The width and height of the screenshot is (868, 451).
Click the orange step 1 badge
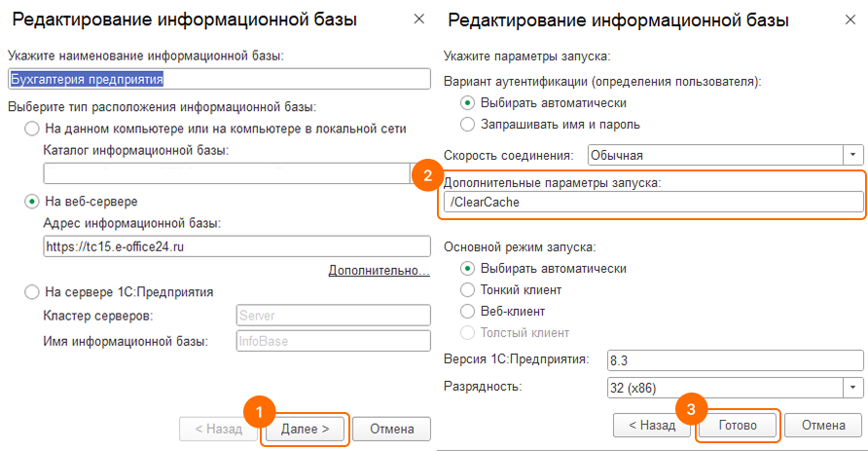click(x=259, y=410)
